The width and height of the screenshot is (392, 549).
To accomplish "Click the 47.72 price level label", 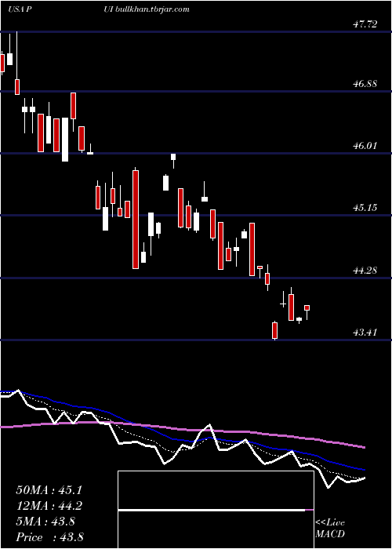I will [366, 24].
